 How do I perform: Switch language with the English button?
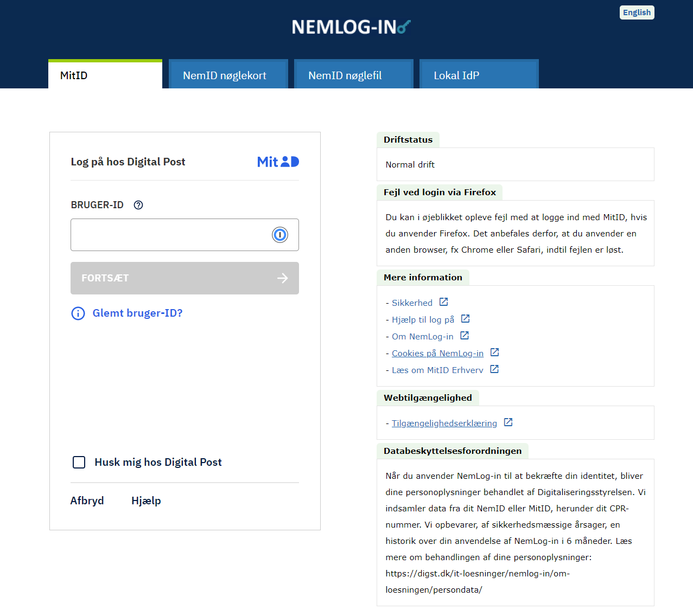(637, 12)
